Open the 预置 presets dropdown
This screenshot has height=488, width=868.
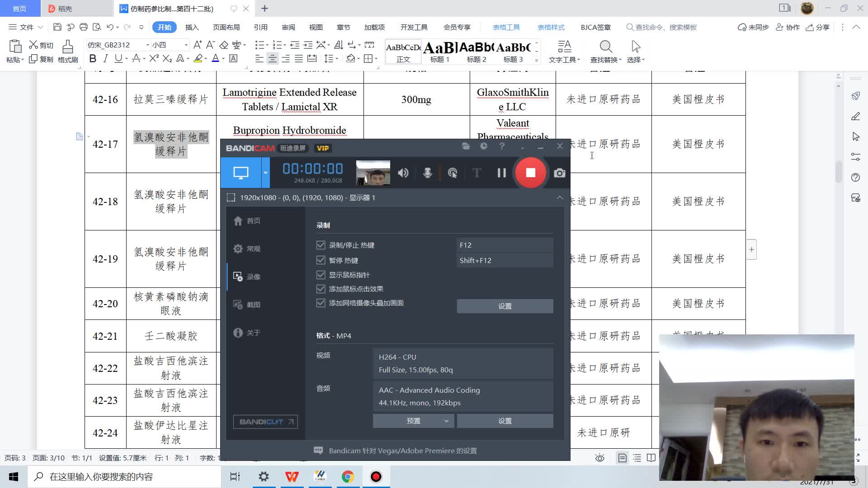coord(413,421)
